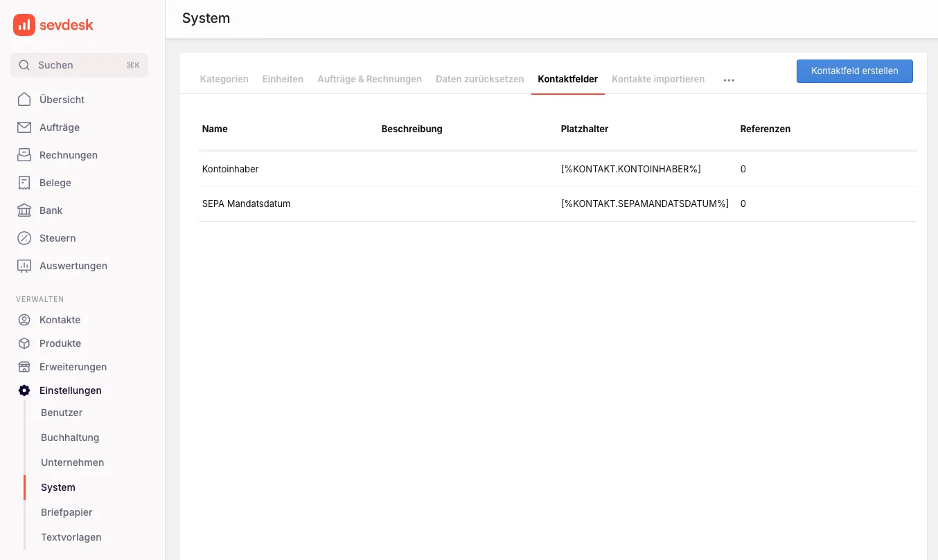Click Referenzen value of SEPA Mandatsdatum

[743, 204]
